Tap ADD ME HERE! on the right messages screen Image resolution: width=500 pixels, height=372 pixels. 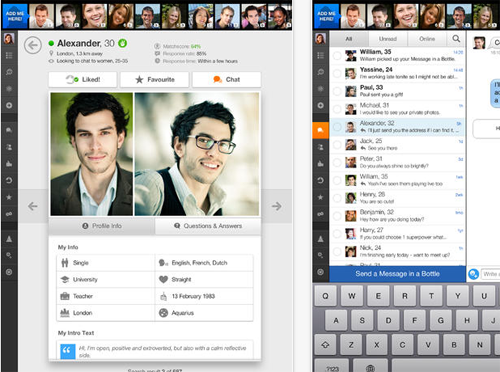[326, 16]
